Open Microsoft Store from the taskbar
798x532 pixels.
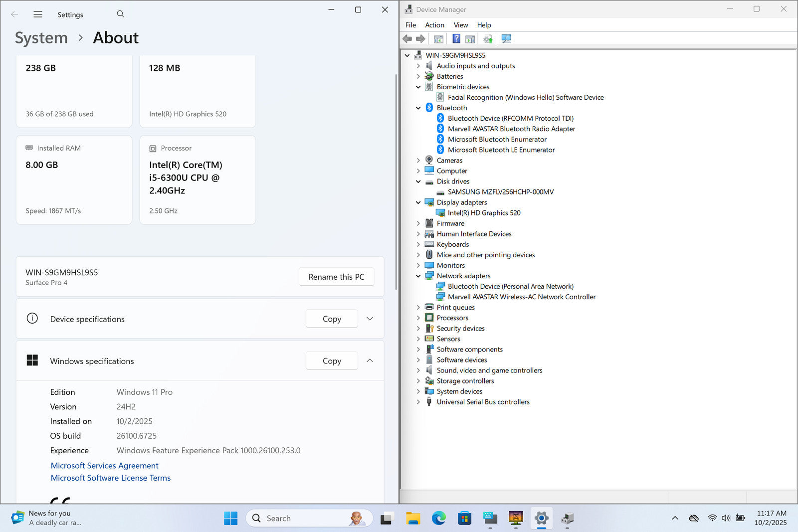[x=464, y=519]
